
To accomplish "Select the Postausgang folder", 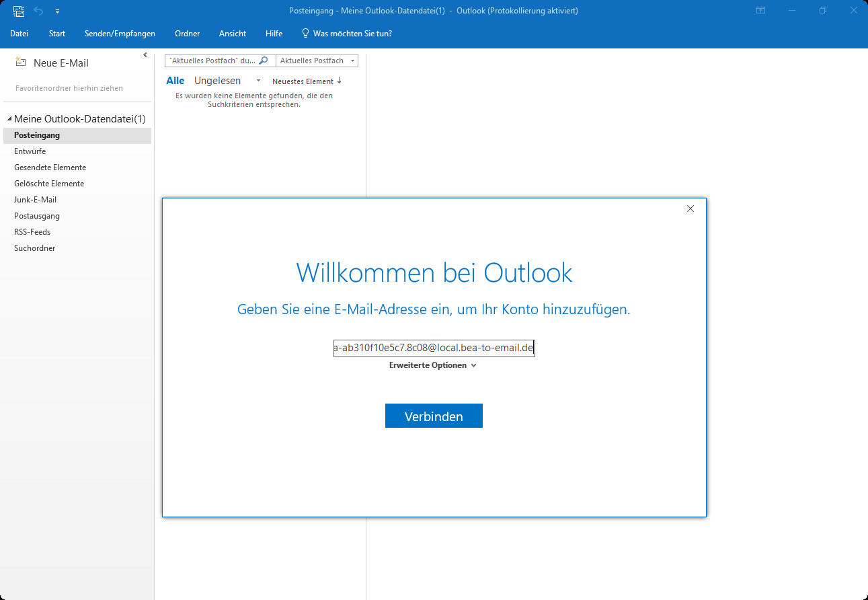I will [77, 216].
